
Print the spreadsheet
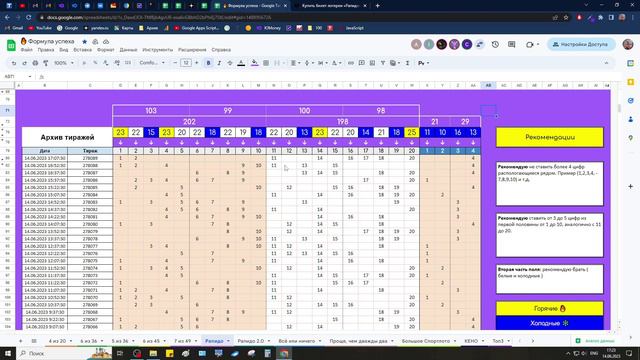pyautogui.click(x=35, y=63)
